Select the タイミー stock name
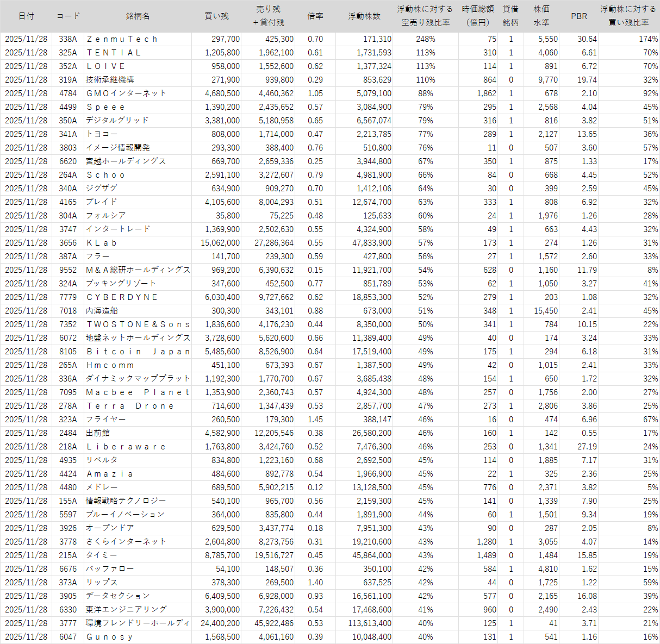660x644 pixels. 102,555
